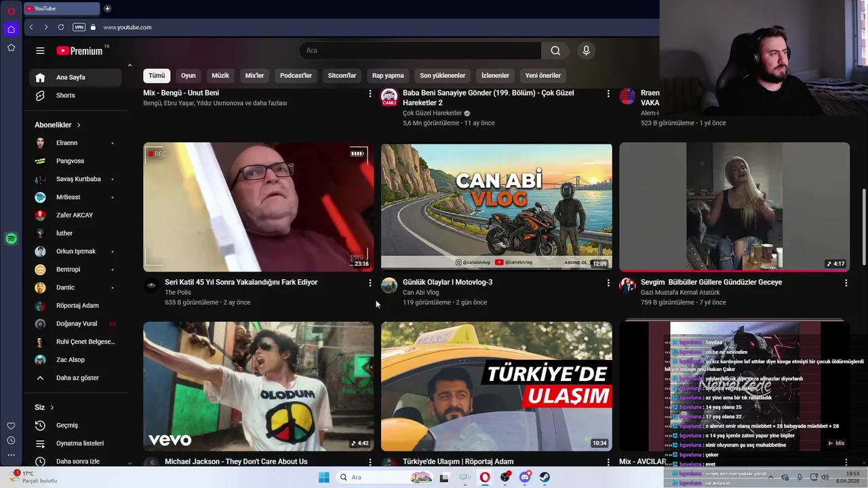Open Opera from the taskbar
Viewport: 868px width, 488px height.
[x=485, y=477]
